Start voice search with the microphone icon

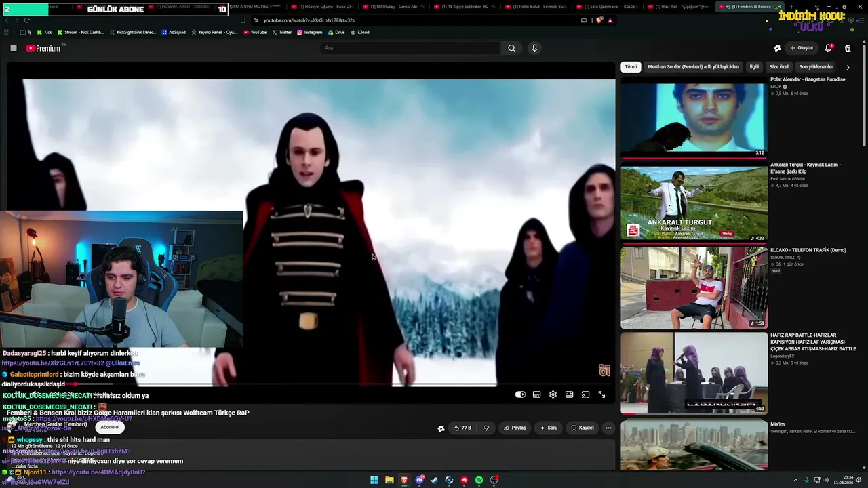click(x=534, y=48)
